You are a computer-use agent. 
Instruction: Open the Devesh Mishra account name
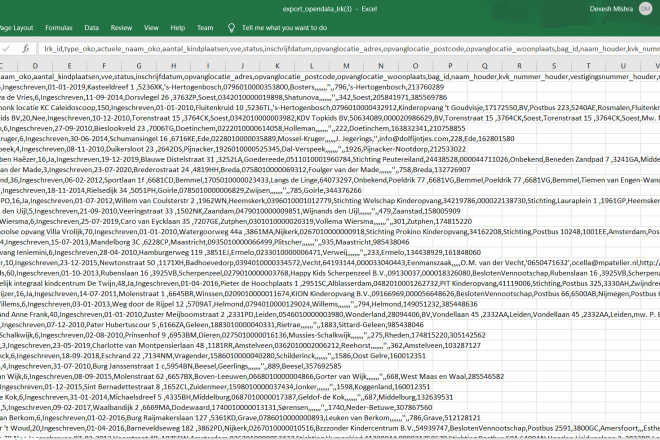click(611, 9)
